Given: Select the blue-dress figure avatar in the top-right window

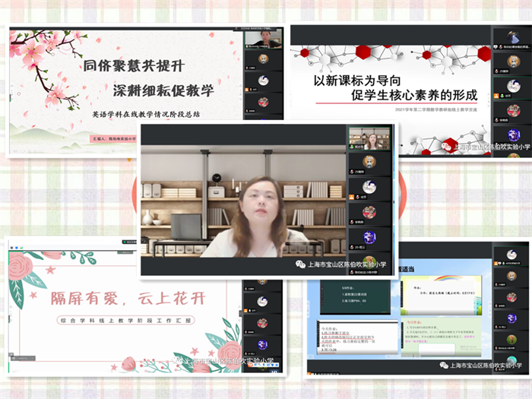Looking at the screenshot, I should [x=513, y=37].
